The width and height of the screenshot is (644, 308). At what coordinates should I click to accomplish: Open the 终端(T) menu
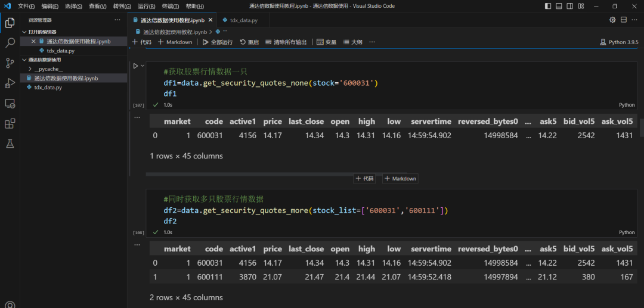tap(171, 6)
